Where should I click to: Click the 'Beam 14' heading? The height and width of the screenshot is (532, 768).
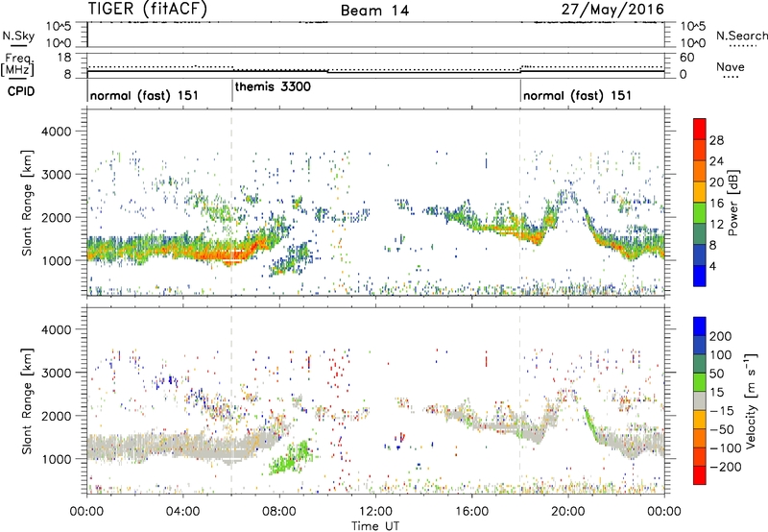pos(374,11)
